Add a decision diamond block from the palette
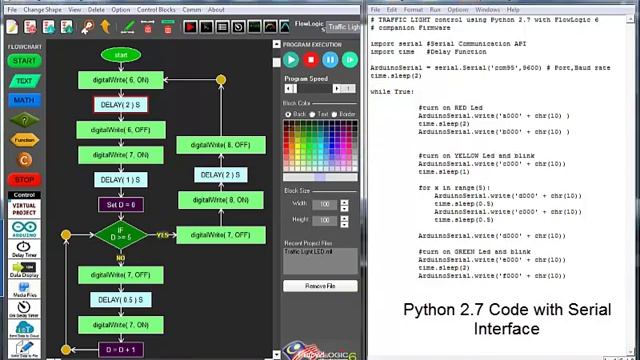Viewport: 640px width, 360px height. (x=24, y=120)
